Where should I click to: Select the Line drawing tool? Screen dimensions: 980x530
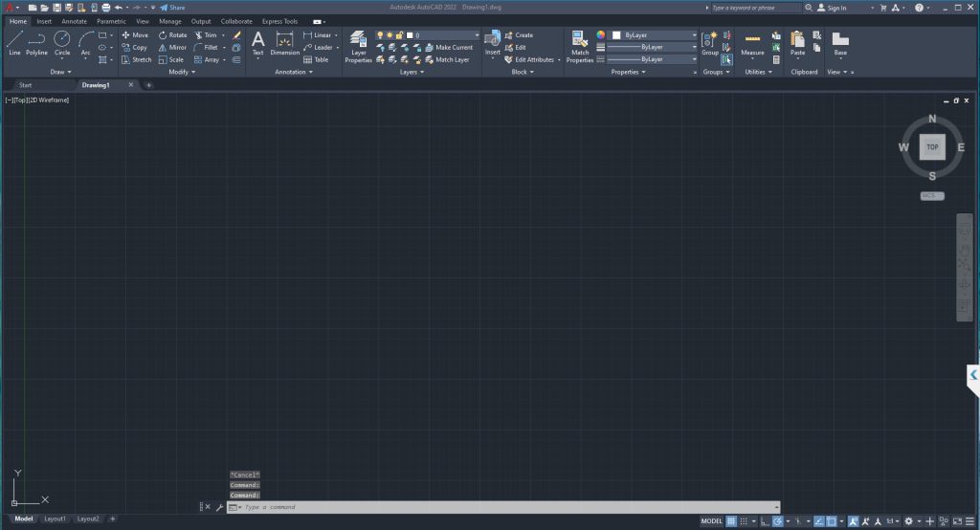(x=14, y=43)
